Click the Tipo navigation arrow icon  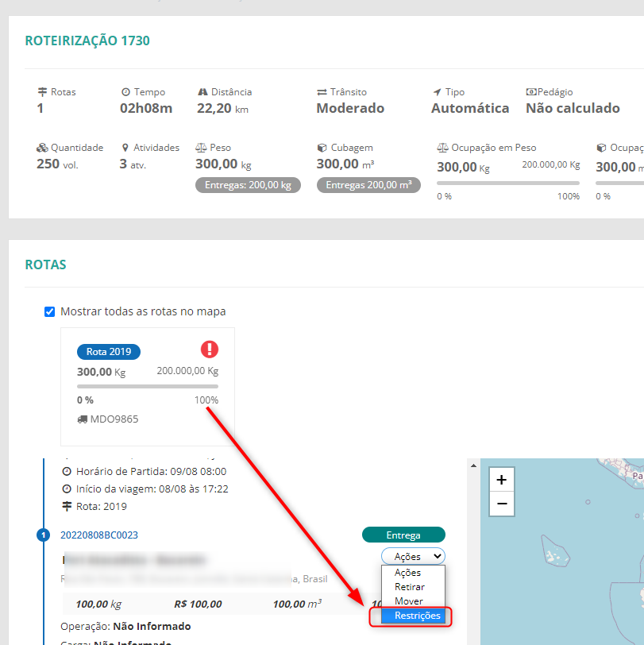point(438,92)
